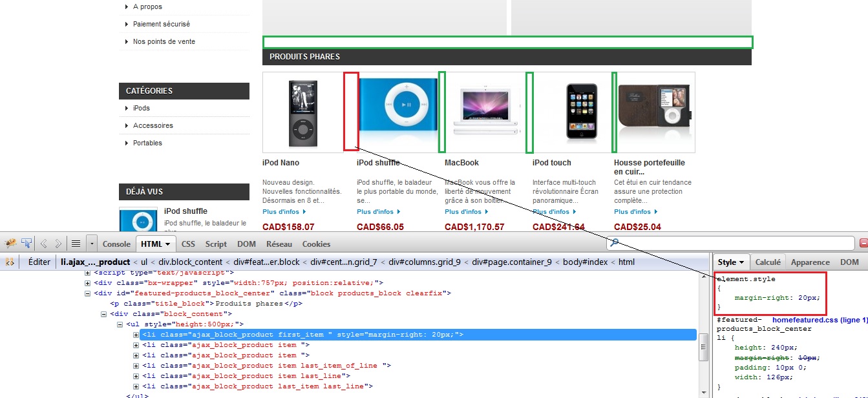Expand the last_item last_line li node
Viewport: 868px width, 398px height.
pyautogui.click(x=136, y=386)
